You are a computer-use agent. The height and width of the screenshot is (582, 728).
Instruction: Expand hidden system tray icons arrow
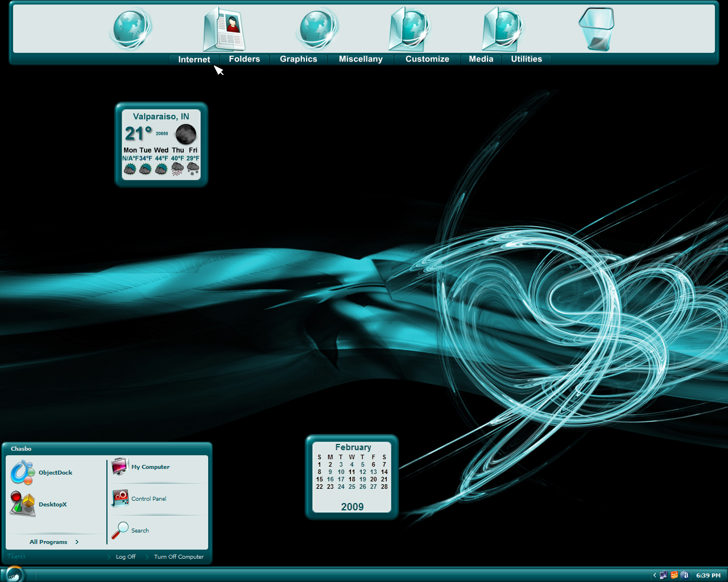(x=655, y=575)
